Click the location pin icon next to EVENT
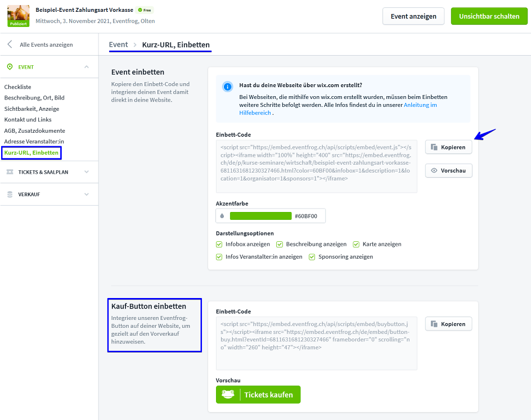The width and height of the screenshot is (531, 420). (10, 67)
